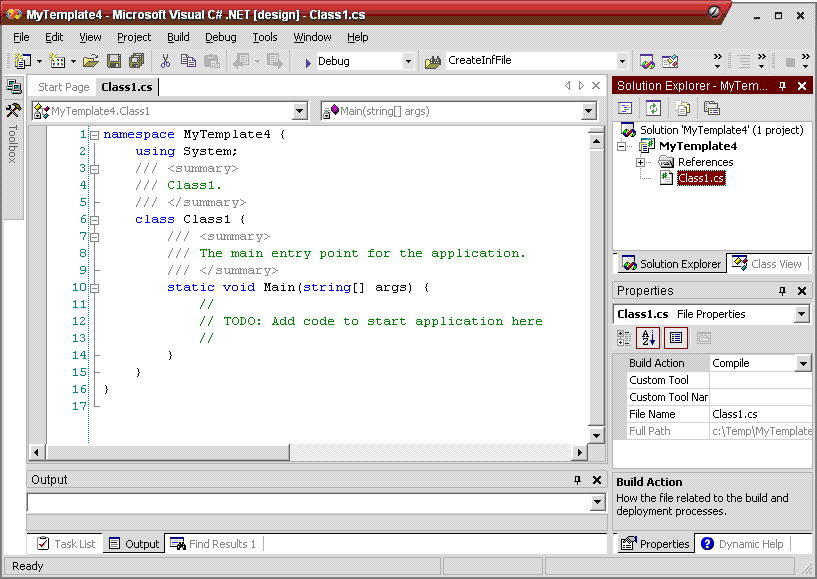Collapse the class Class1 outline on line 6
817x579 pixels.
coord(95,220)
